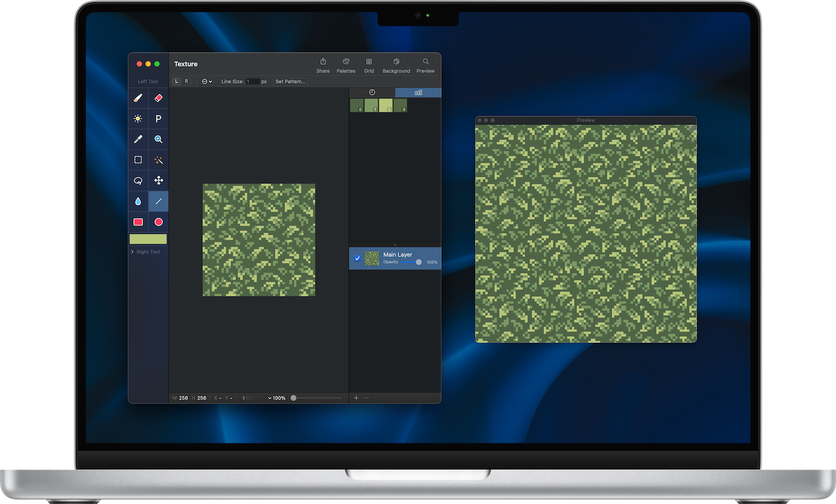
Task: Pick the eyedropper color sampler tool
Action: click(138, 139)
